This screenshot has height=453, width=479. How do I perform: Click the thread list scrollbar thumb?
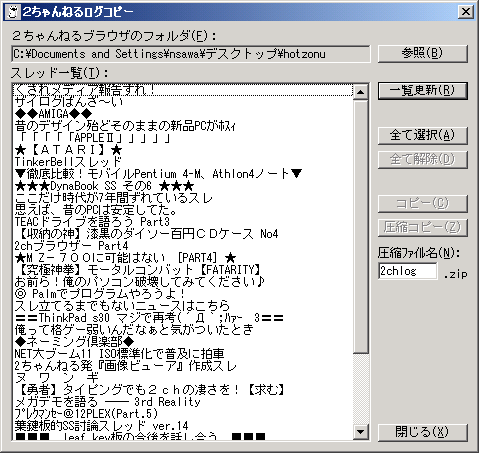360,227
